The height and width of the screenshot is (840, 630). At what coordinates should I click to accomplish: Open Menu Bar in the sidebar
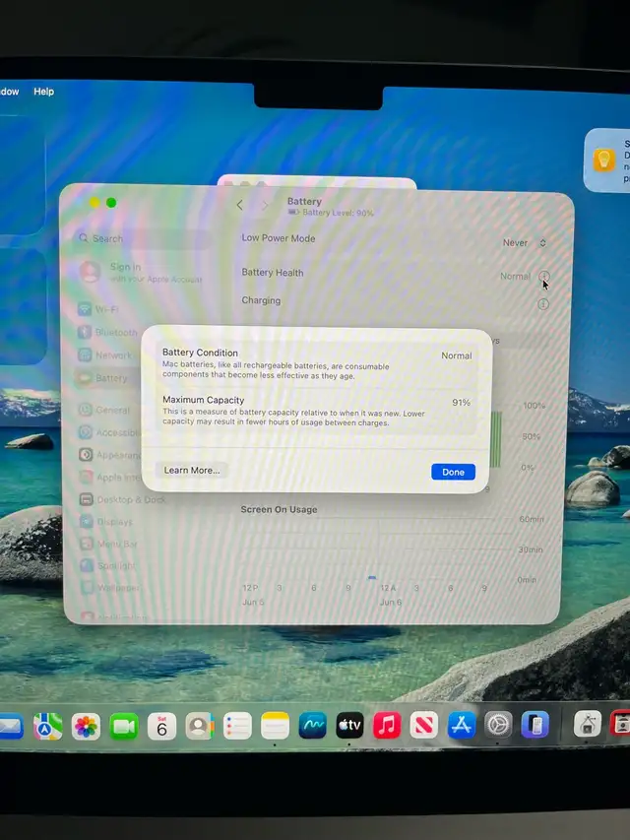coord(108,544)
